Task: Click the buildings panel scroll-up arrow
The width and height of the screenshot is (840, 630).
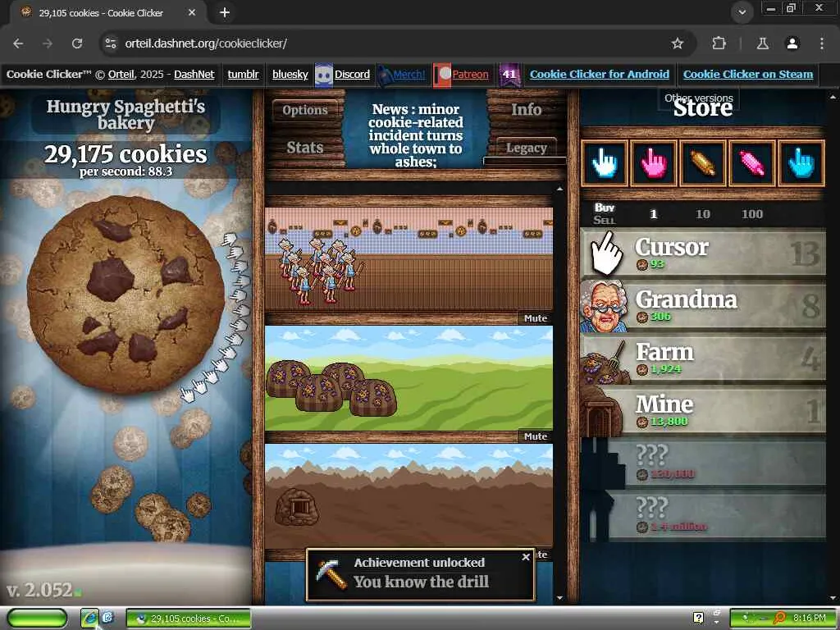Action: 559,189
